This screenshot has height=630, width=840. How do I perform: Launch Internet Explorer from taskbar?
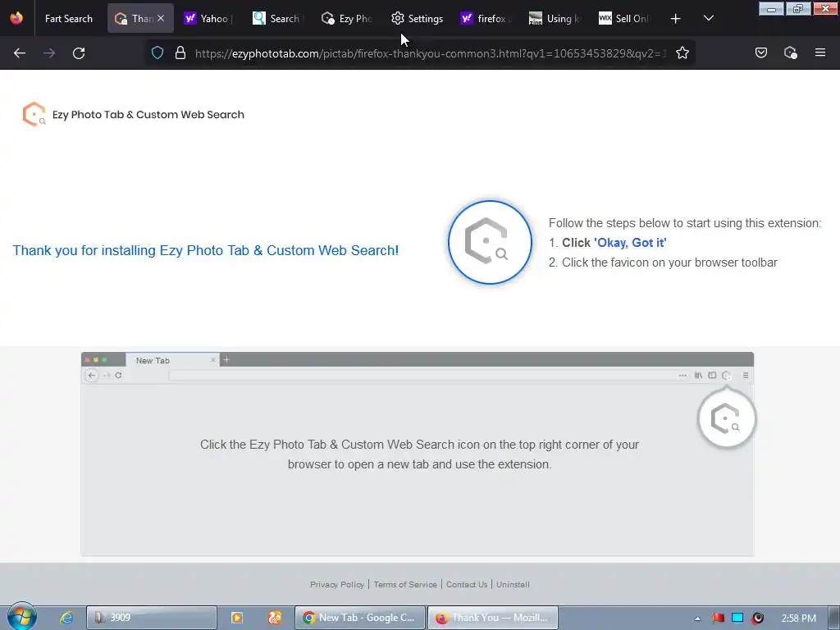(66, 618)
